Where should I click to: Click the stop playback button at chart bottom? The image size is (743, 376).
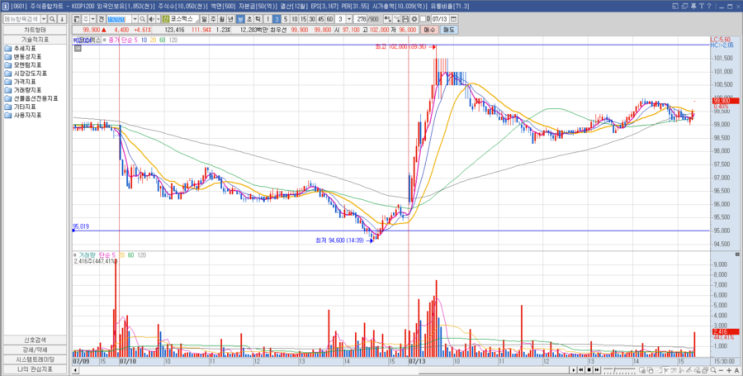[589, 370]
